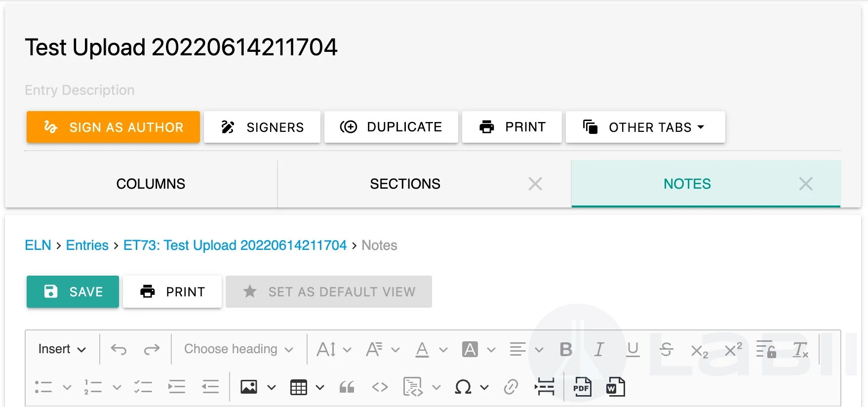Switch to the Columns tab
Viewport: 868px width, 407px height.
[151, 184]
